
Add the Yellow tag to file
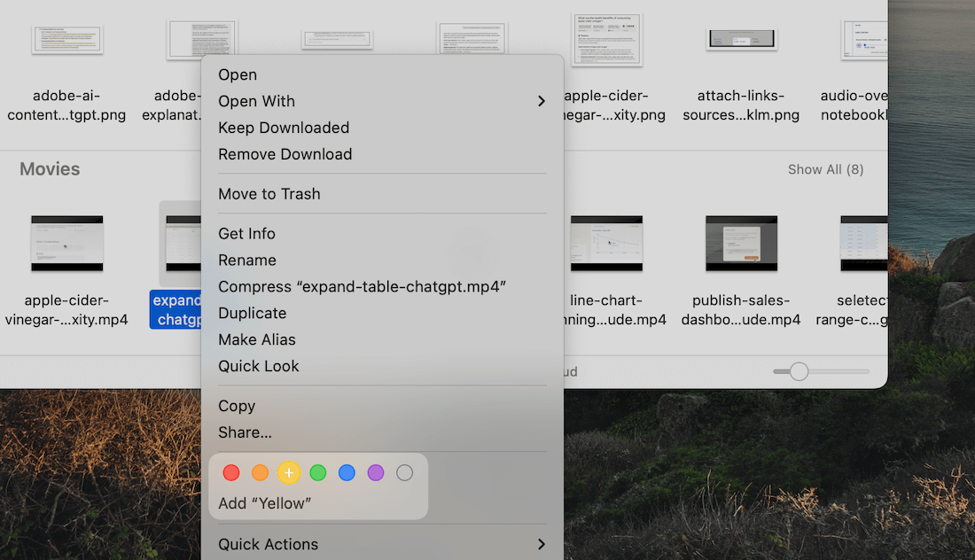coord(289,473)
